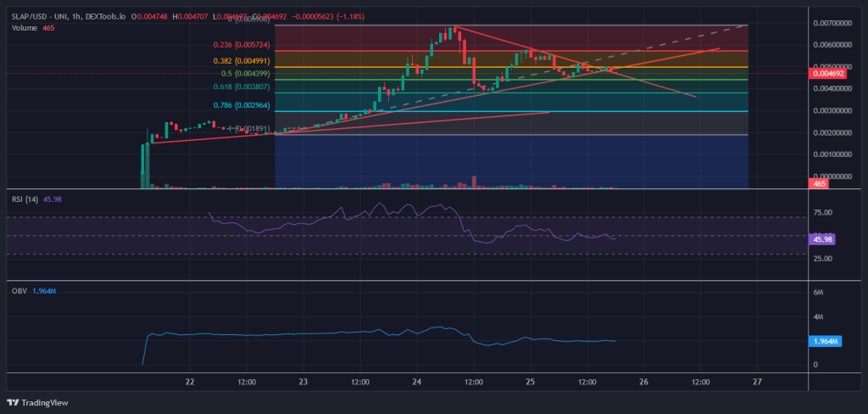
Task: Click the 0.00400000 price axis label
Action: [832, 89]
